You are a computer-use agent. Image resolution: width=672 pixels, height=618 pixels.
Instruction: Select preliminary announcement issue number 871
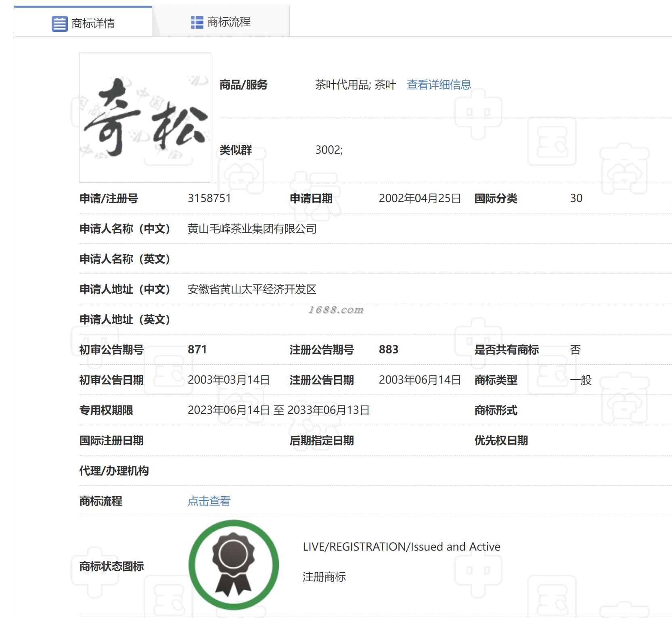(x=197, y=349)
